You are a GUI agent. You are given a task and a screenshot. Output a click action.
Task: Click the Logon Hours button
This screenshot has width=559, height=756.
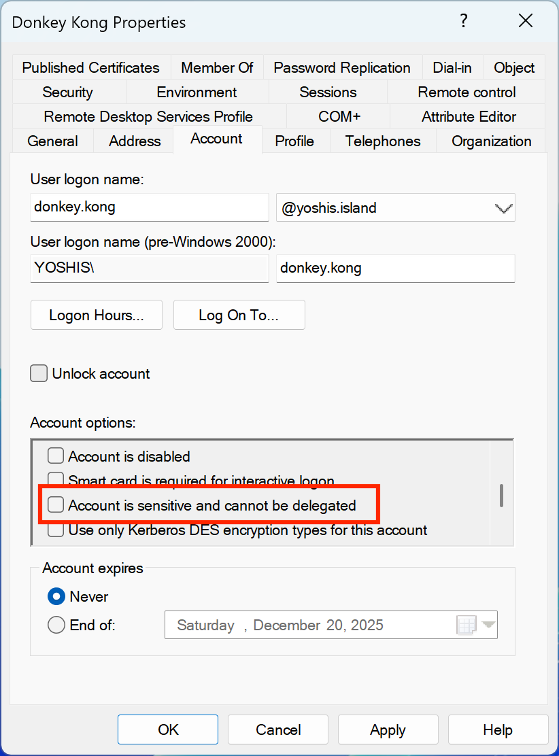pos(97,315)
